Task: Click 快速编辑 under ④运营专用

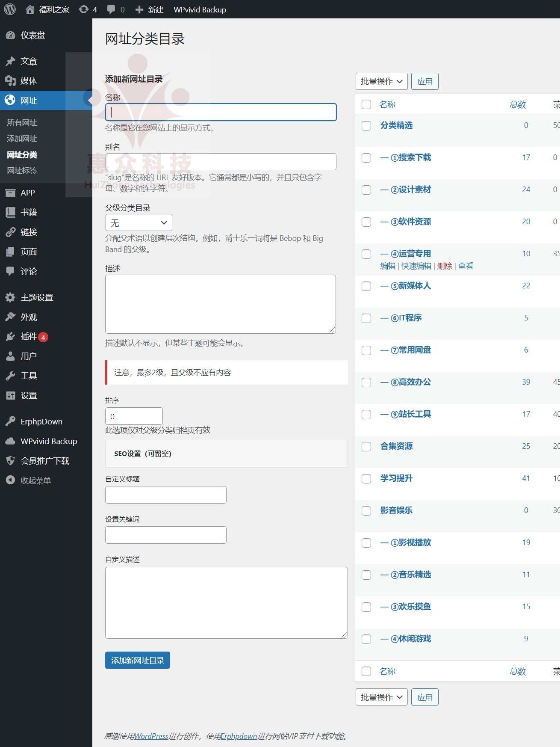Action: pyautogui.click(x=416, y=266)
